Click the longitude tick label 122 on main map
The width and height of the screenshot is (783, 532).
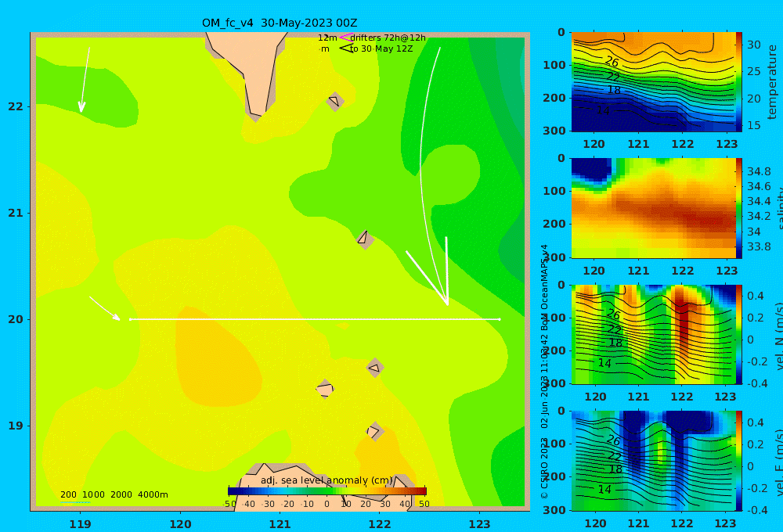coord(380,524)
